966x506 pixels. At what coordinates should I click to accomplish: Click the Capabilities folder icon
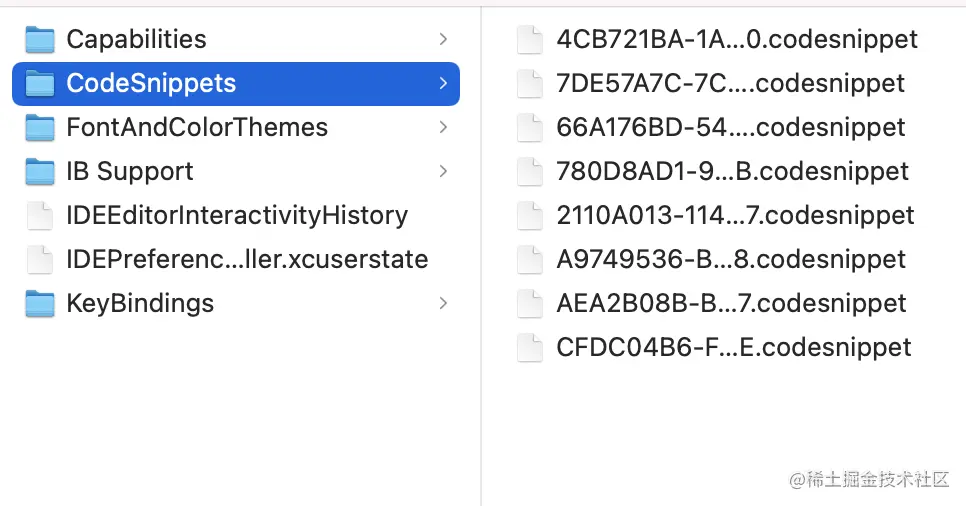tap(40, 40)
